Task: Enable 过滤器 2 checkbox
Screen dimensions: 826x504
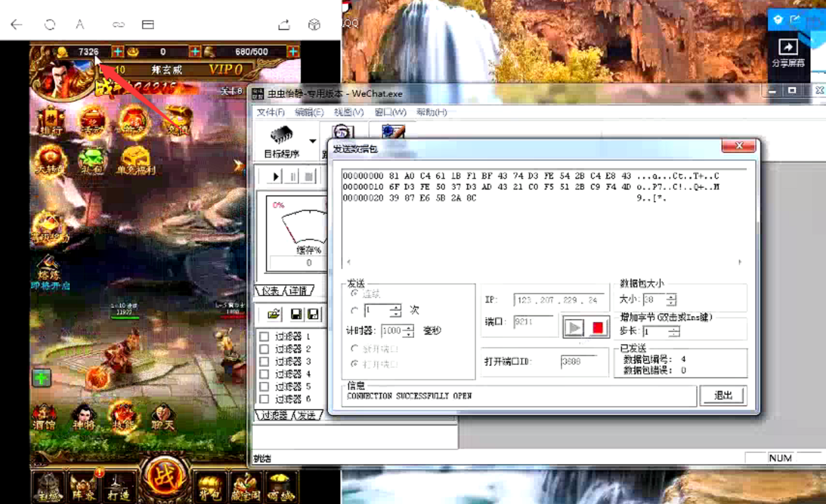Action: [x=264, y=349]
